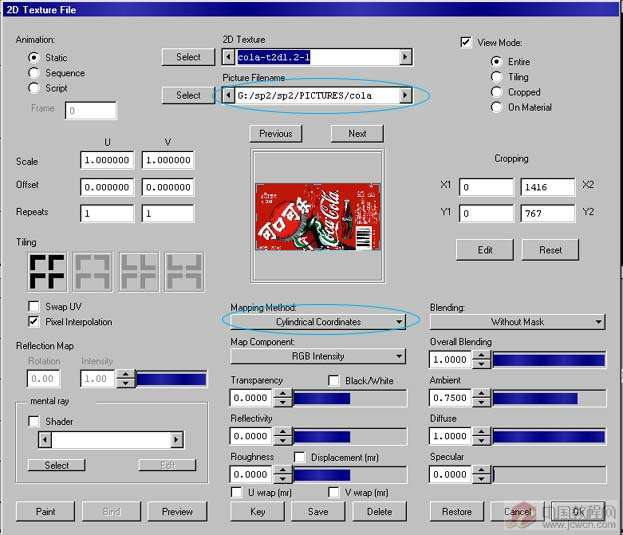Enable Swap UV checkbox
Viewport: 623px width, 535px height.
coord(34,306)
